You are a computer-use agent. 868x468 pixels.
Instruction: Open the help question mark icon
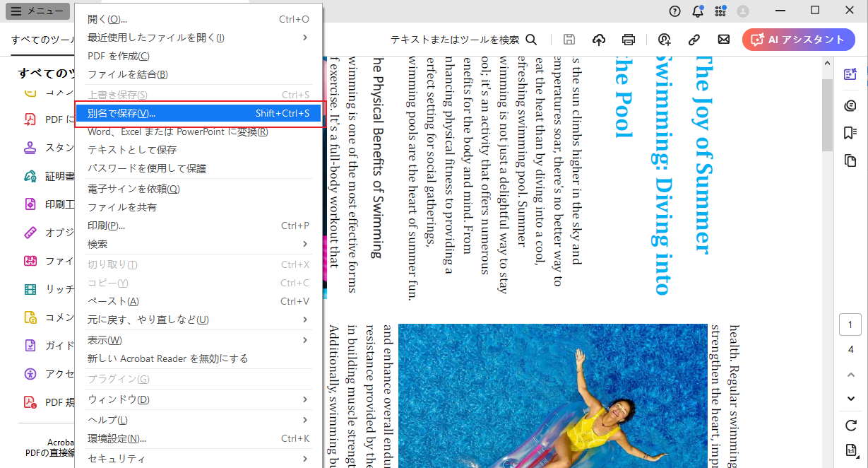pyautogui.click(x=675, y=11)
